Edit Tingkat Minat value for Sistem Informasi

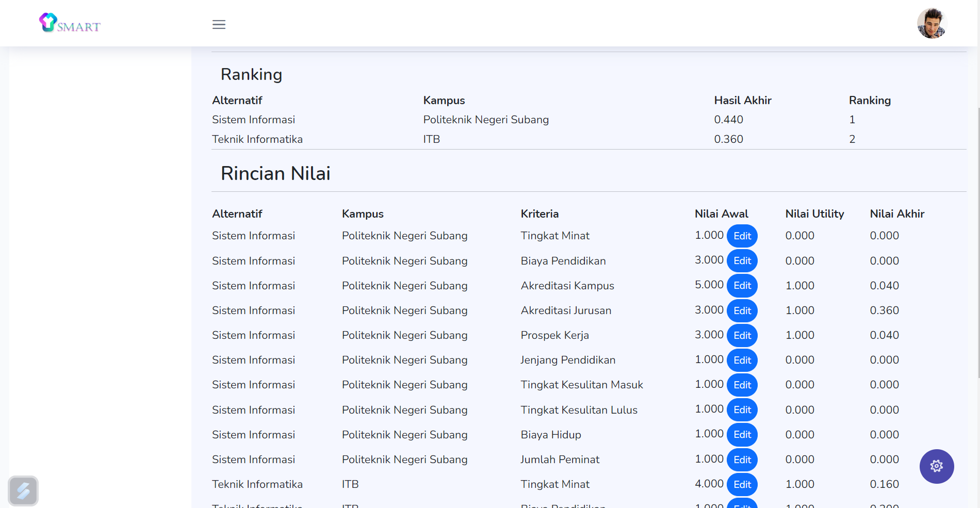tap(742, 236)
